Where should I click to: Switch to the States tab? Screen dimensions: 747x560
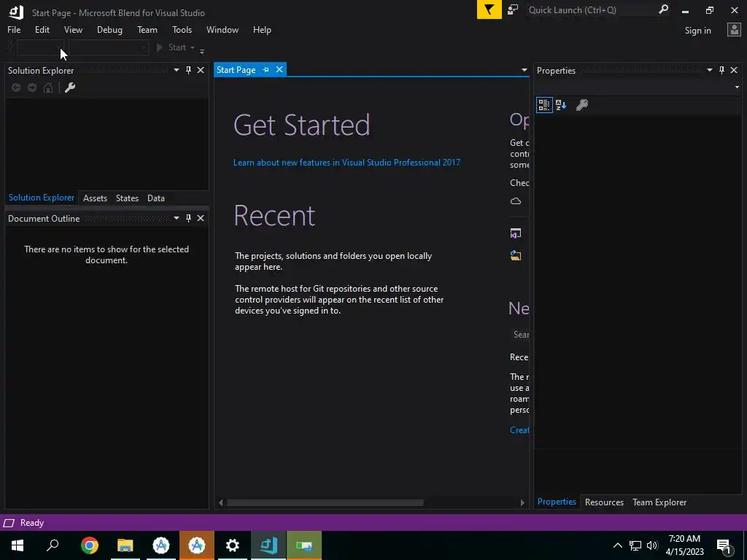tap(127, 198)
